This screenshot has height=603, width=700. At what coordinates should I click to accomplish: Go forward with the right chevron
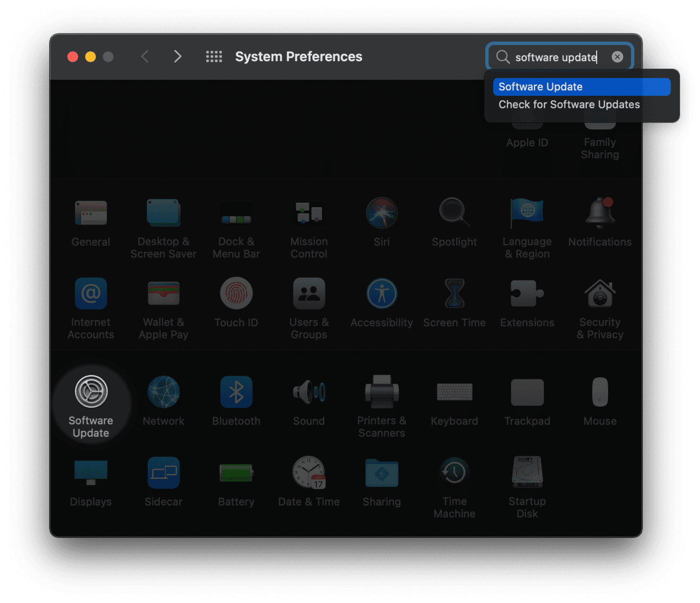pos(177,56)
